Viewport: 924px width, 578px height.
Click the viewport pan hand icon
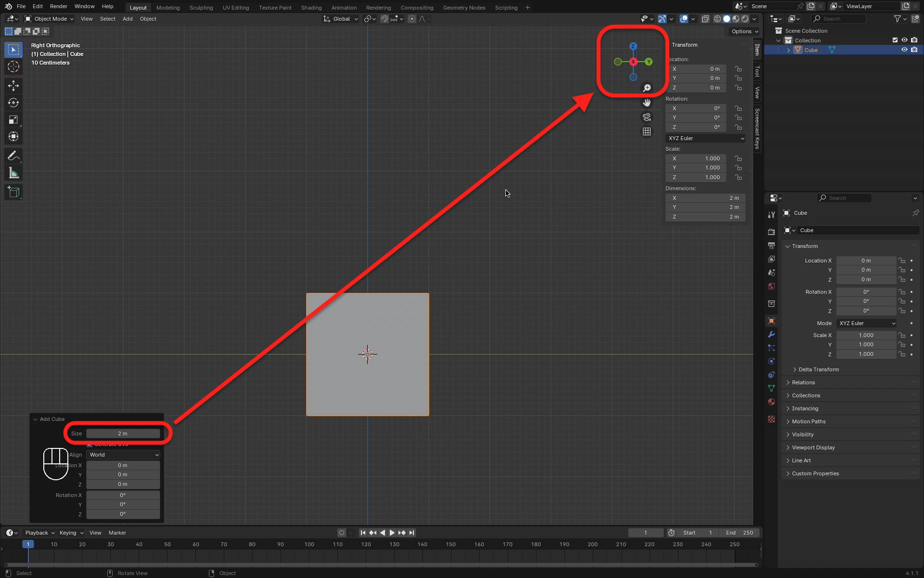coord(647,103)
